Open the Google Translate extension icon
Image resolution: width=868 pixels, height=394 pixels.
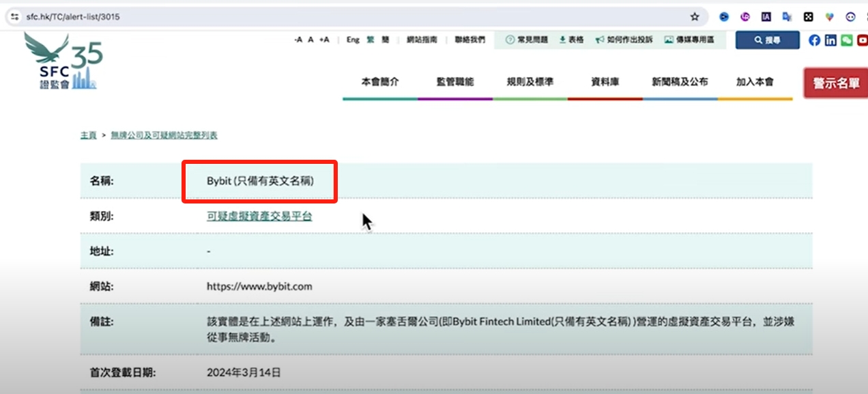pos(787,17)
